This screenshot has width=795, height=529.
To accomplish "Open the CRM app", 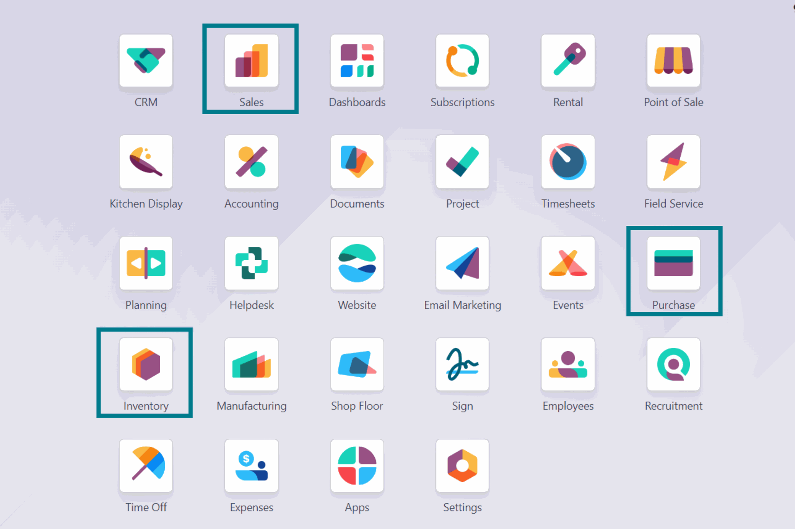I will (146, 61).
